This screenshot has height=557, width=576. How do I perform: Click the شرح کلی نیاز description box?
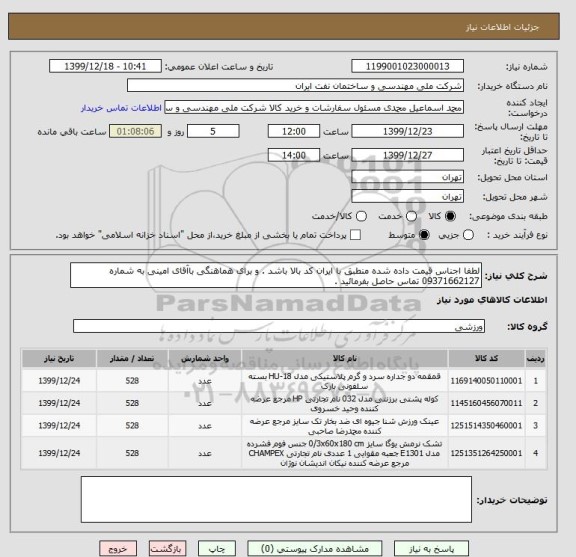276,276
